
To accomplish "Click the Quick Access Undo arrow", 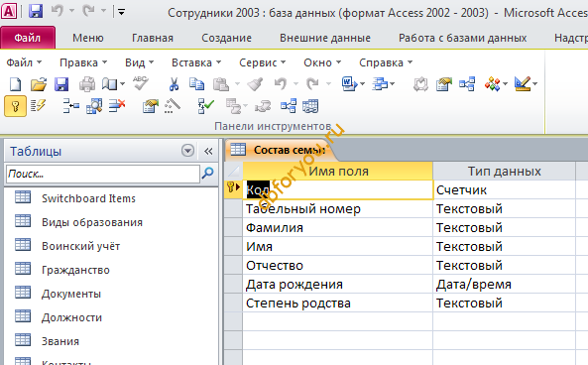I will point(57,11).
